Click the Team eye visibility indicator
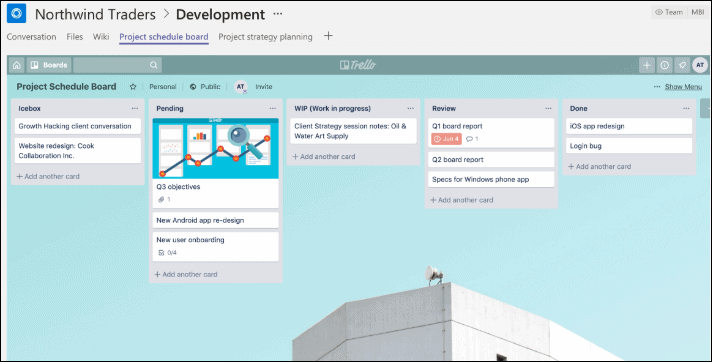This screenshot has width=712, height=362. point(669,12)
